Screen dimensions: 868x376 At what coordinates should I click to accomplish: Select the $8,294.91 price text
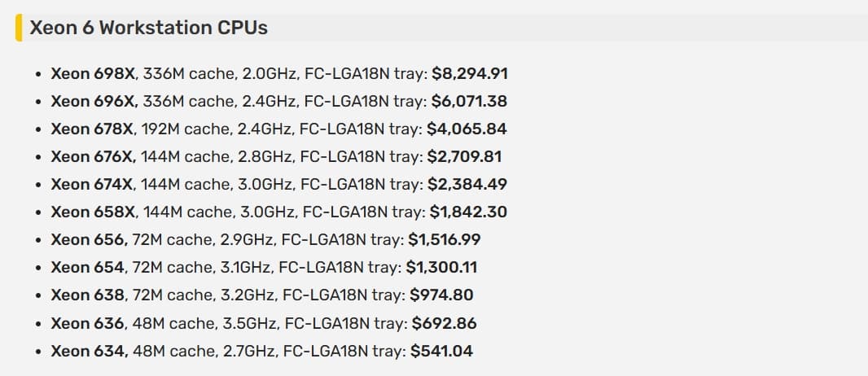[x=470, y=73]
